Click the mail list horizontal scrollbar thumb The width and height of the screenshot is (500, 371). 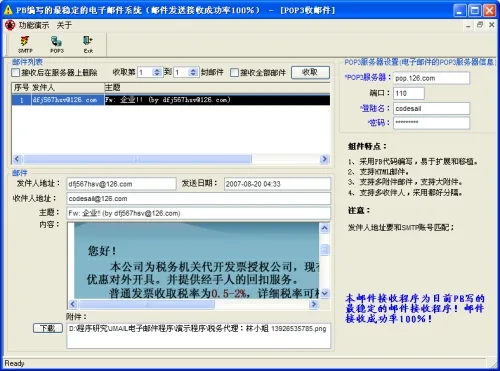click(137, 159)
